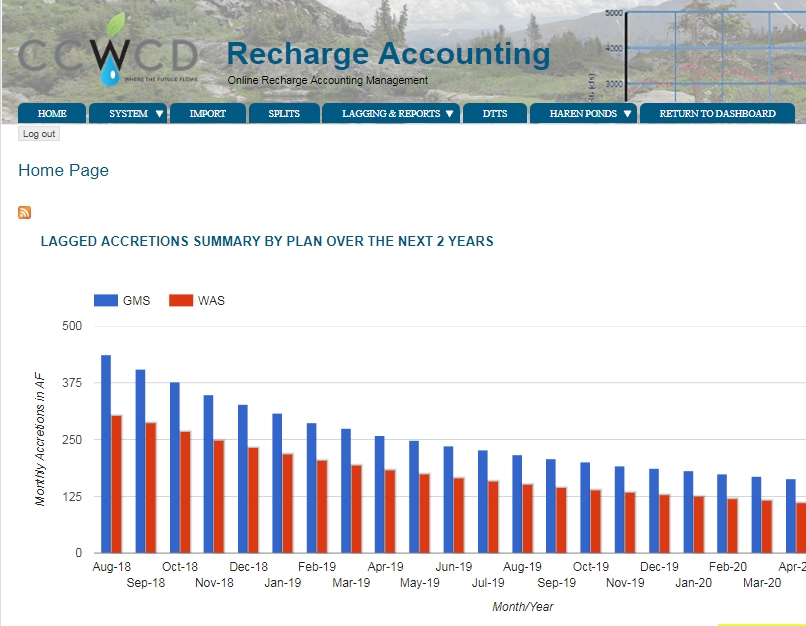
Task: Click the RSS feed icon
Action: [x=23, y=212]
